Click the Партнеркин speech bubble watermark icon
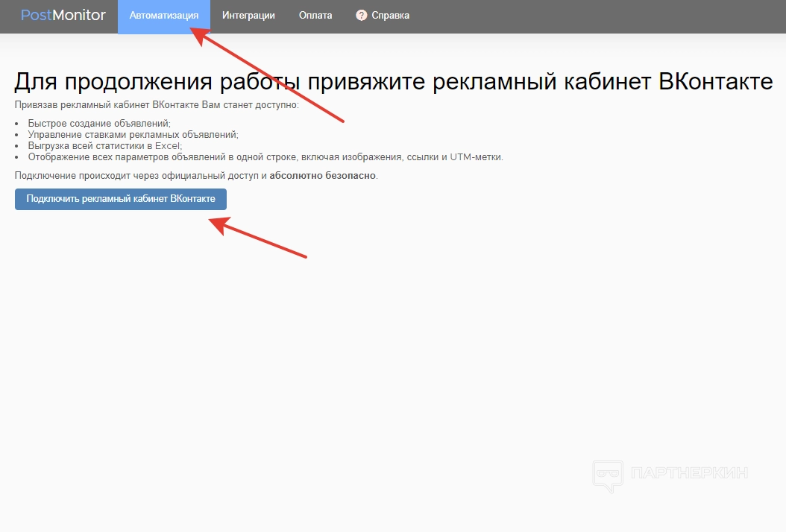 click(608, 475)
